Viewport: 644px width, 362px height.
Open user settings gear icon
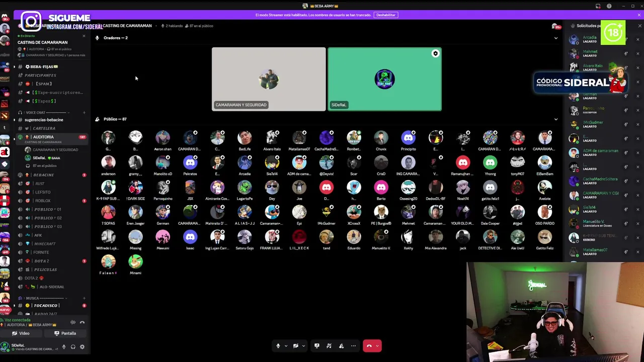tap(82, 347)
